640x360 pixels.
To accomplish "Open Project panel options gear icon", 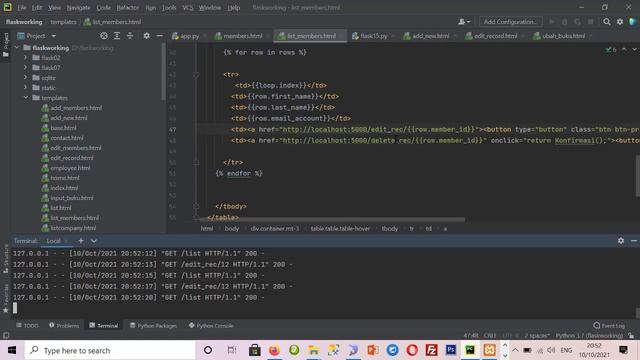I will [147, 36].
